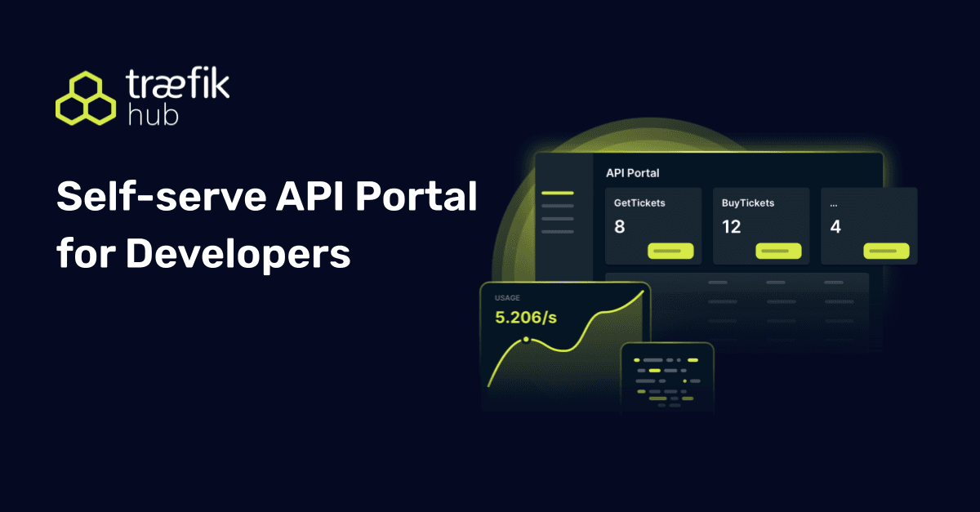This screenshot has height=512, width=980.
Task: Click the first table column header placeholder
Action: click(x=718, y=283)
